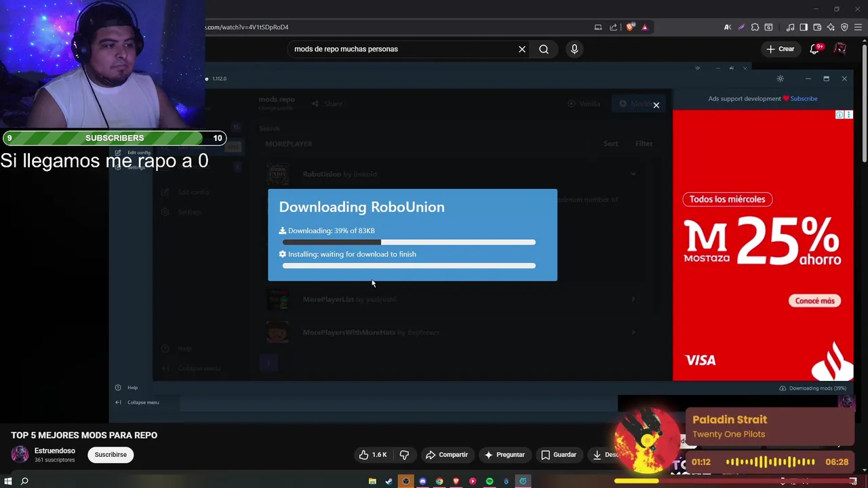Clear the YouTube search text with X
This screenshot has width=868, height=488.
[522, 49]
